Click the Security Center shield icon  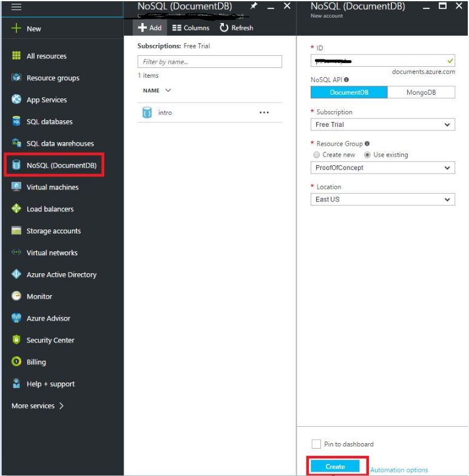pos(16,340)
